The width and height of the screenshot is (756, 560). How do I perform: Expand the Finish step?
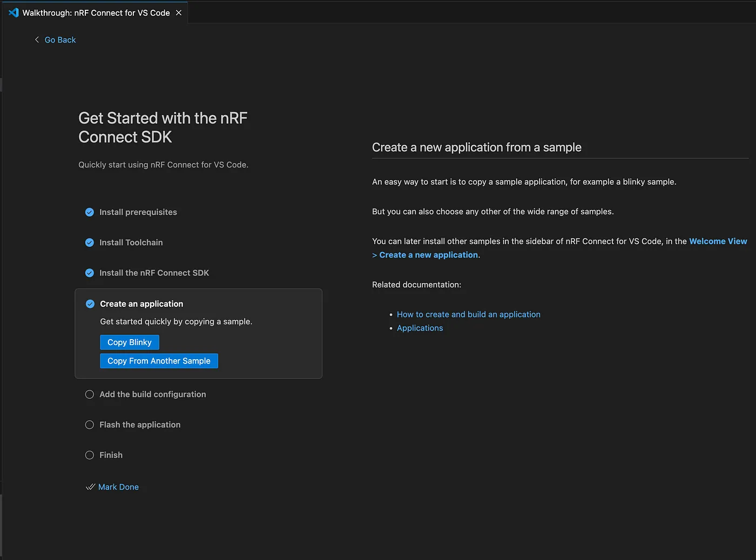[111, 455]
